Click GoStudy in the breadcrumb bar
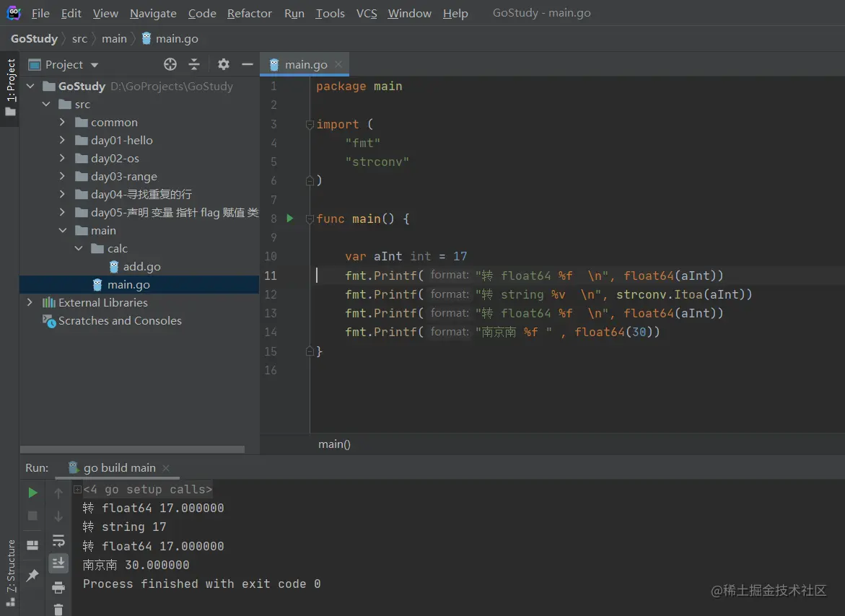Screen dimensions: 845x616 [x=34, y=39]
